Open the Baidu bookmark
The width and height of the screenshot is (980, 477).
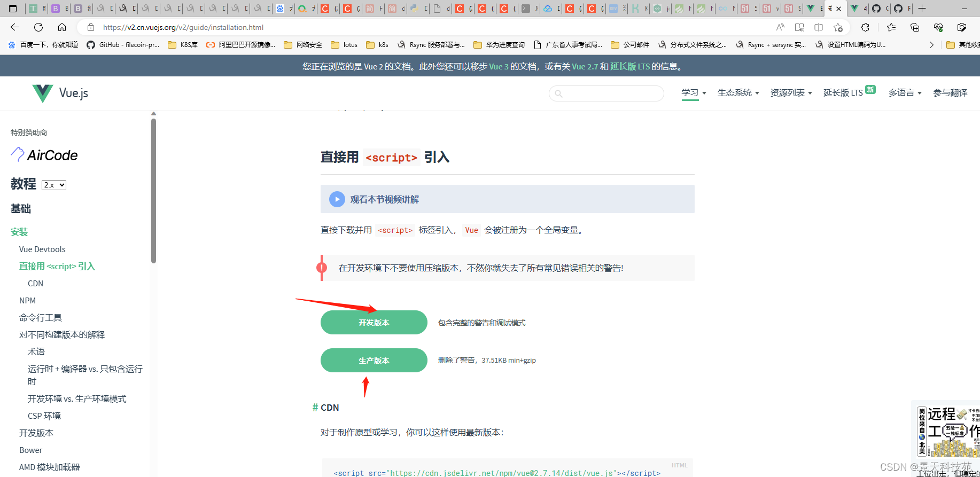[43, 45]
